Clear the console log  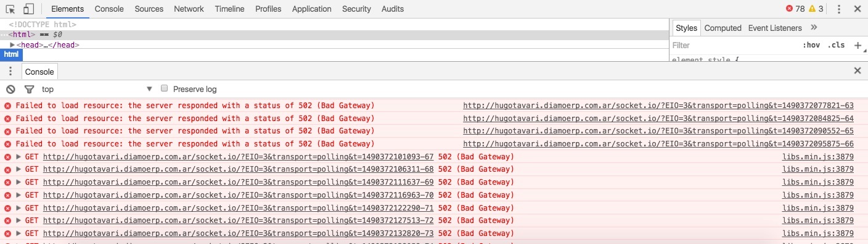click(10, 89)
